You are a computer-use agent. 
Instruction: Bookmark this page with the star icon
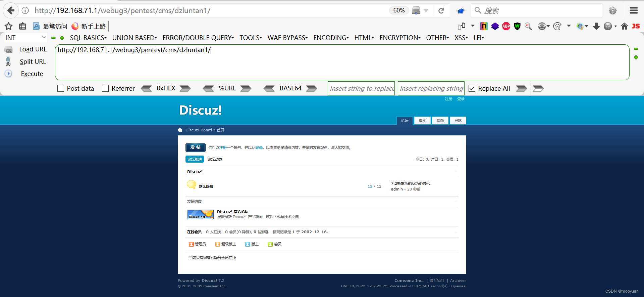[x=9, y=26]
